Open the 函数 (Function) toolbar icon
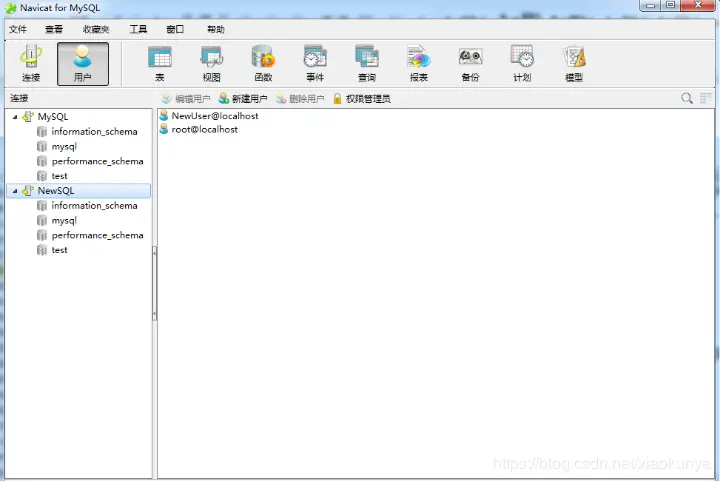720x482 pixels. tap(263, 63)
